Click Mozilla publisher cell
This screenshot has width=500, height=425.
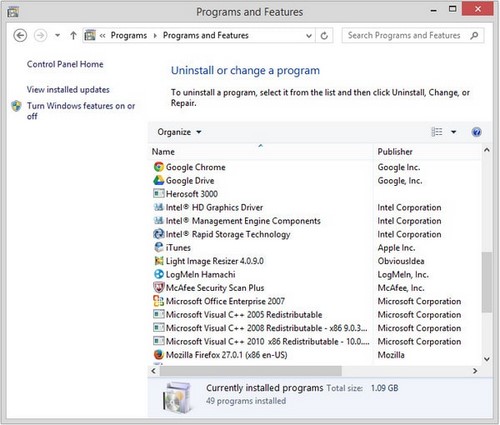coord(391,355)
